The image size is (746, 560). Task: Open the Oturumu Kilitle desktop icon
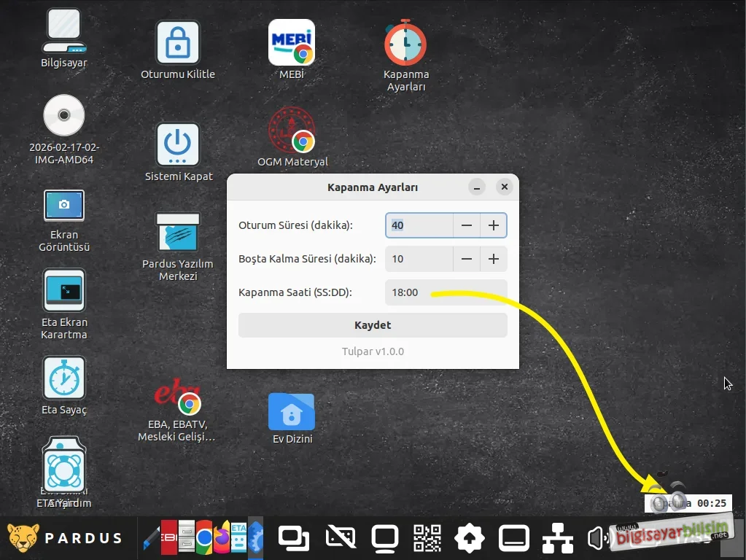177,44
